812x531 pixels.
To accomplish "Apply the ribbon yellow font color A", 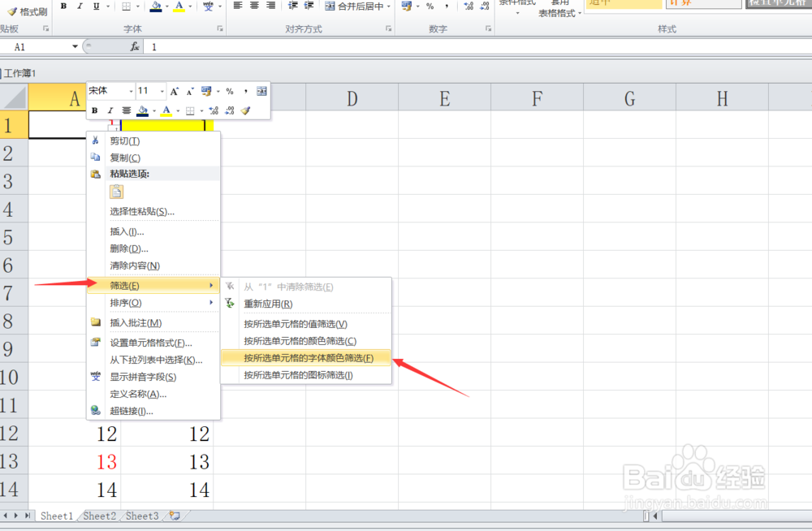I will pos(179,6).
